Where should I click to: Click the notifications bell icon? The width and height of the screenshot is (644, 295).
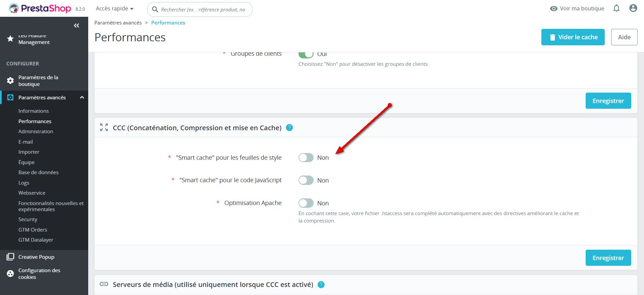(x=616, y=8)
